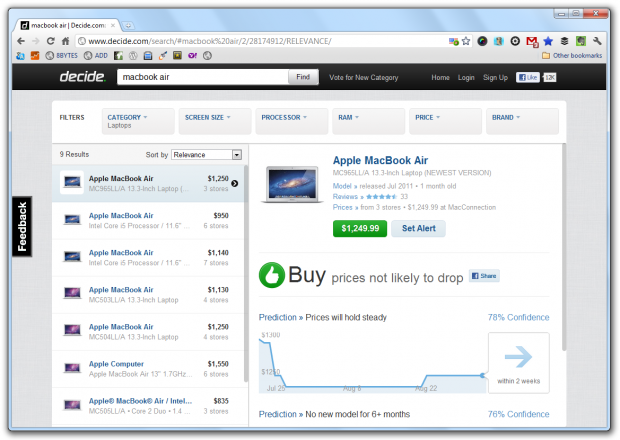Select the Apple® MacBook® Air / Intel $835 result
Viewport: 620px width, 440px height.
[148, 406]
